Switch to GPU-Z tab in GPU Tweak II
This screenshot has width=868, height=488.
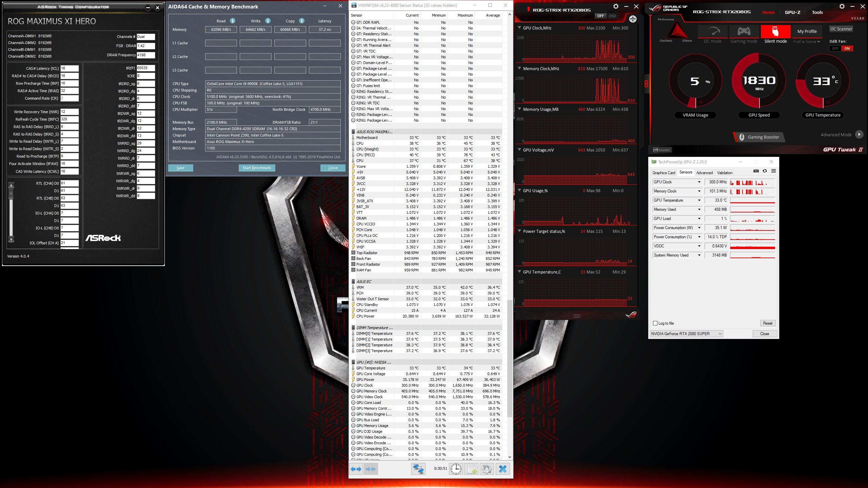click(792, 12)
